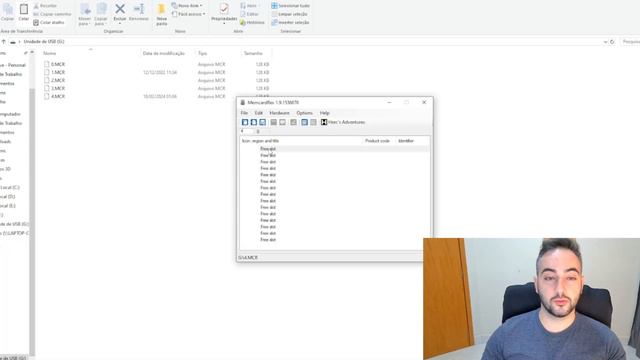Screen dimensions: 640x360
Task: Click the Open card icon in Memcardrex toolbar
Action: tap(253, 122)
